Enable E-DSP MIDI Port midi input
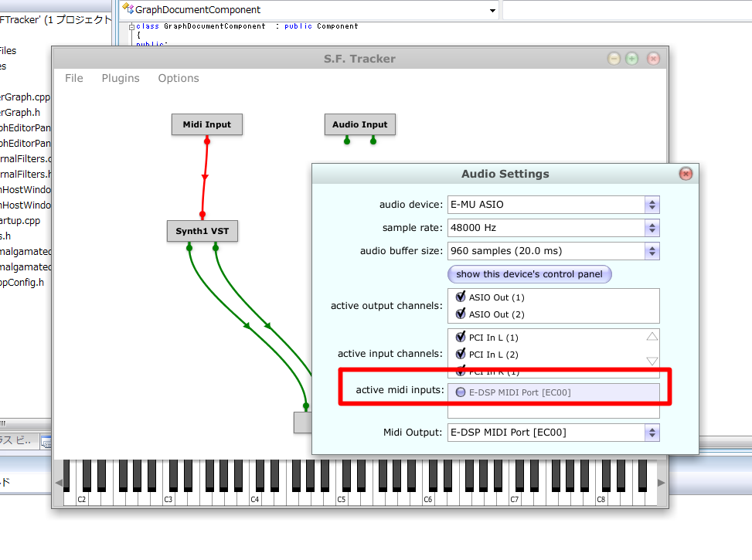This screenshot has width=752, height=560. 461,392
